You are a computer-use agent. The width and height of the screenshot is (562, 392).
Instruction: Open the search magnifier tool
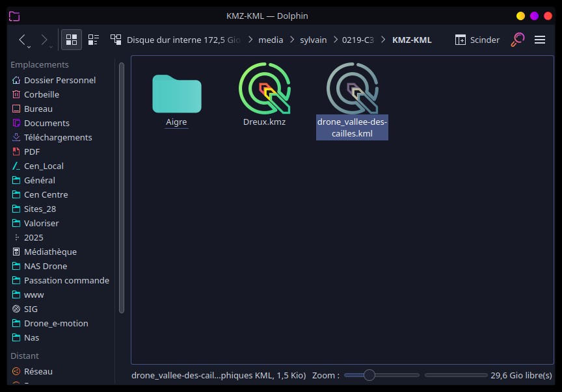tap(517, 40)
